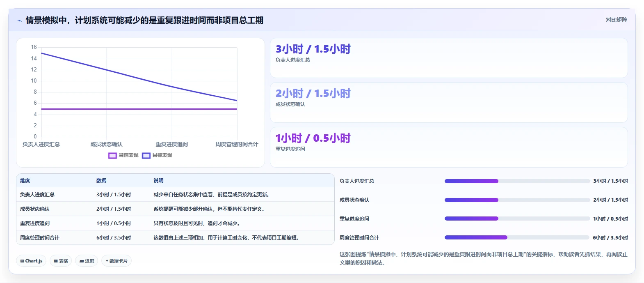Click the 成员状态确认 table row cell
The width and height of the screenshot is (644, 283).
pyautogui.click(x=35, y=209)
